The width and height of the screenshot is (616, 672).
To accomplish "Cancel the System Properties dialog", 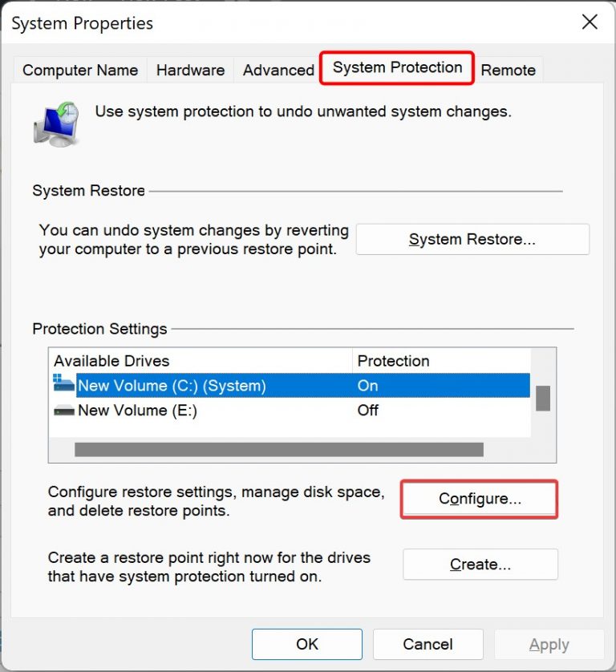I will coord(428,644).
